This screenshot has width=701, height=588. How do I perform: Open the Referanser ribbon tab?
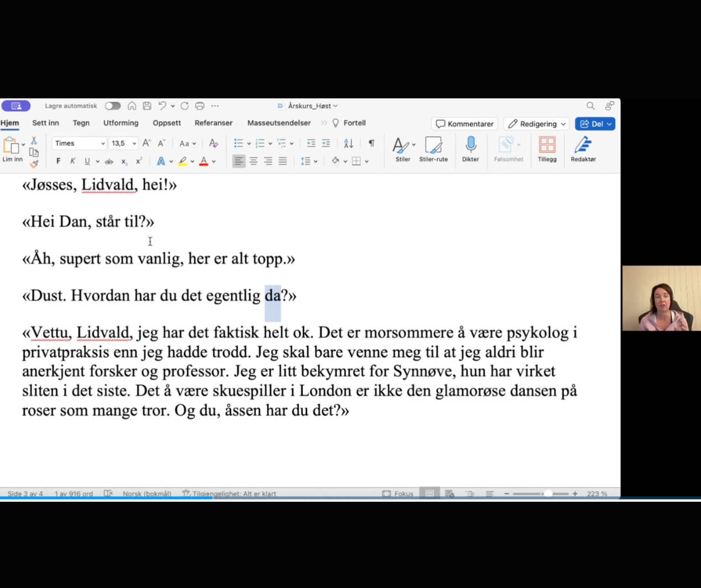[x=213, y=123]
